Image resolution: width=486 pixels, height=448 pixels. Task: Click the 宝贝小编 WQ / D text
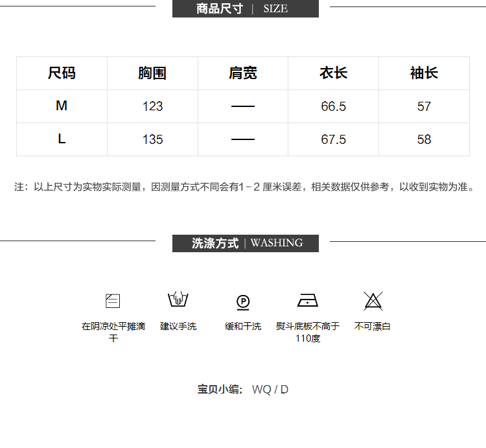tap(243, 390)
